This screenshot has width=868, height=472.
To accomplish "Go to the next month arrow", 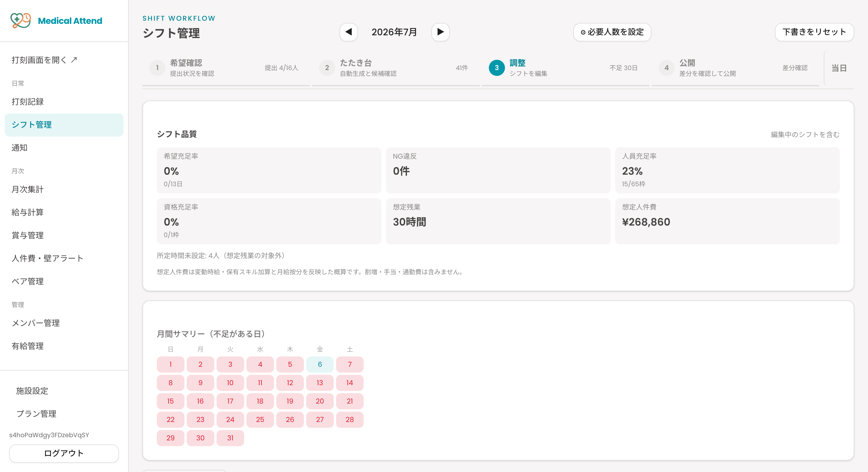I will tap(440, 32).
